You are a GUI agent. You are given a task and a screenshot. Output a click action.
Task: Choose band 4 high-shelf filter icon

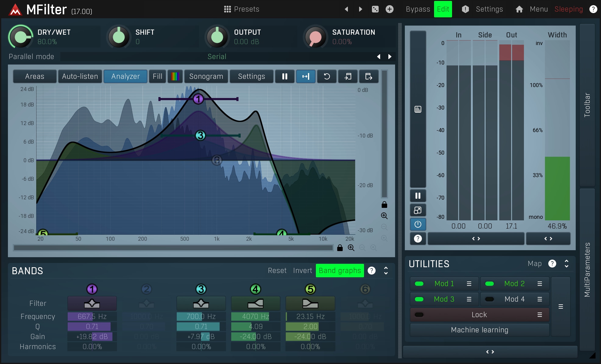pyautogui.click(x=255, y=303)
